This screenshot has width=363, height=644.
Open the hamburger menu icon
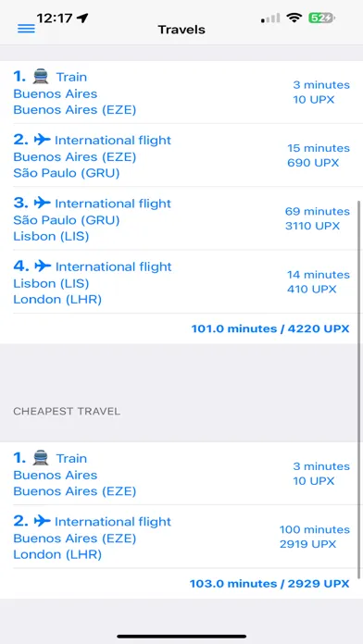click(x=26, y=29)
